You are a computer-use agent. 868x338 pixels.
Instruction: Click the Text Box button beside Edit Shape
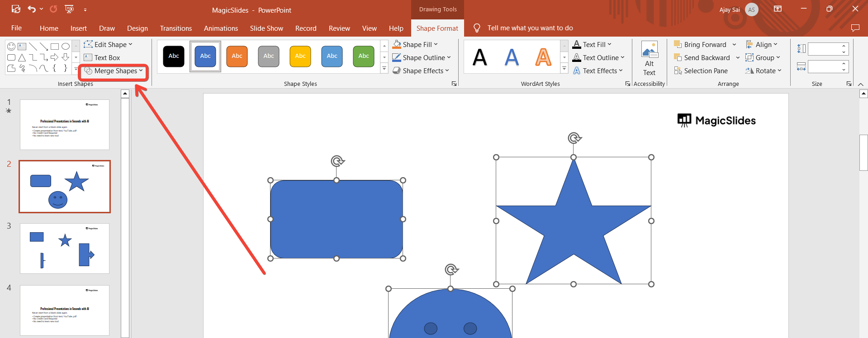pyautogui.click(x=102, y=58)
